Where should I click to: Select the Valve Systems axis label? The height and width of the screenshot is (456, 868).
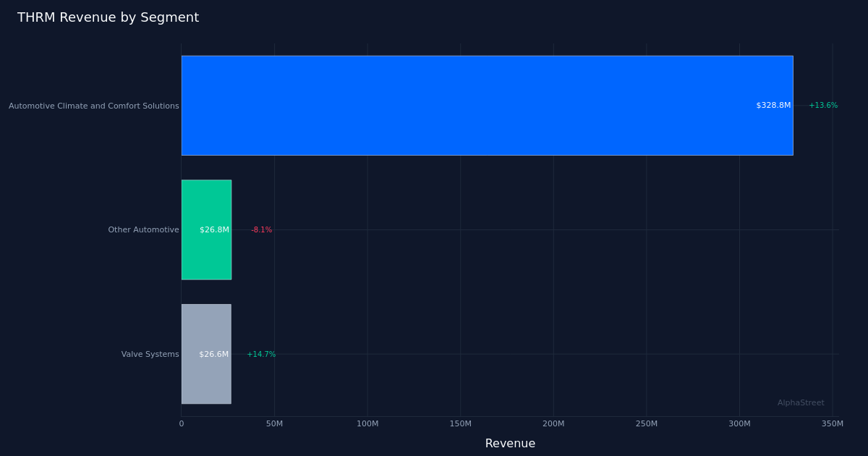click(x=151, y=353)
